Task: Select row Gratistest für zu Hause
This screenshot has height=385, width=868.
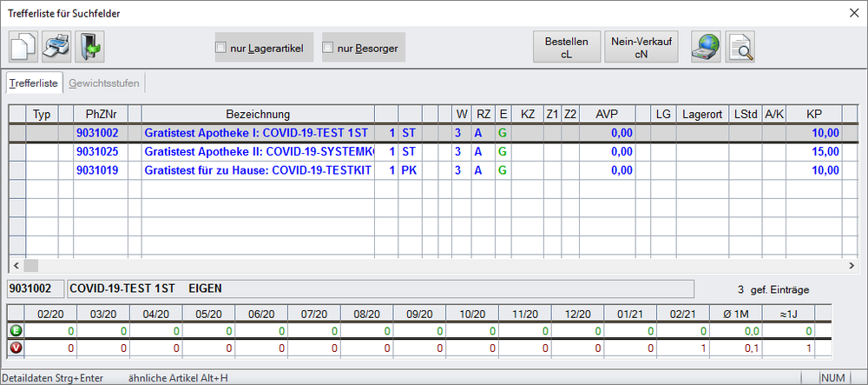Action: [x=258, y=170]
